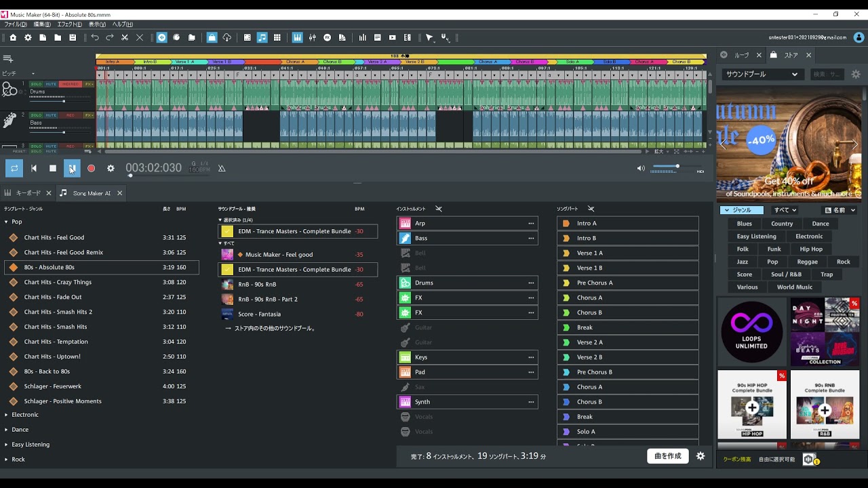Viewport: 868px width, 488px height.
Task: Clear song part selection icon next to ソングパート
Action: pos(591,209)
